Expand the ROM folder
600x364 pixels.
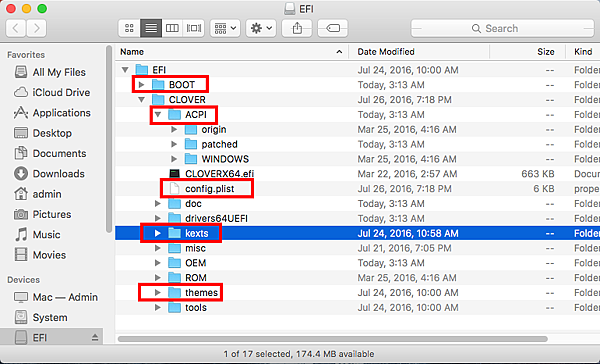[x=158, y=277]
